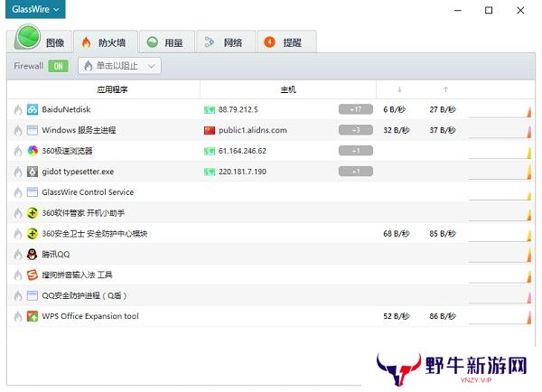Screen dimensions: 542x392
Task: Click the 防火墙 tab flame icon
Action: pyautogui.click(x=87, y=42)
